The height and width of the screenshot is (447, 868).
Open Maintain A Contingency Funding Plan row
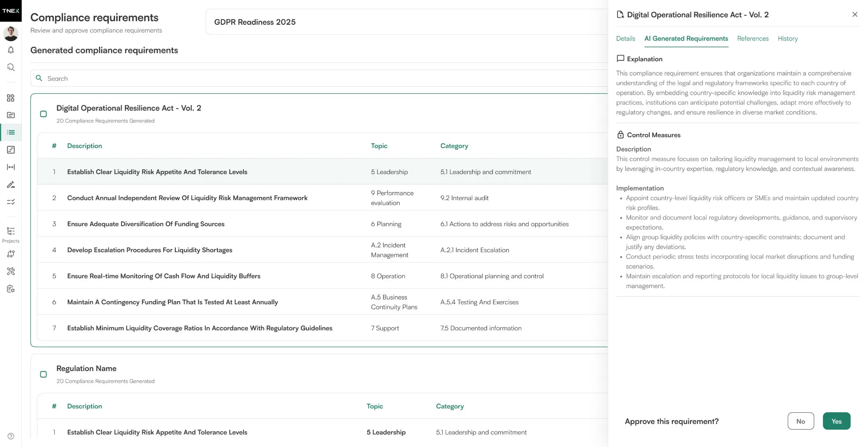[x=322, y=302]
